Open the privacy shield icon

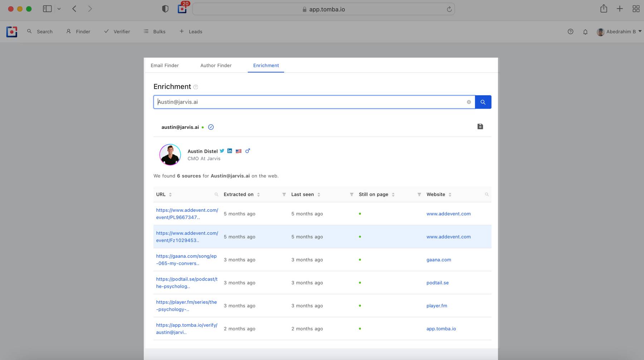[x=165, y=9]
